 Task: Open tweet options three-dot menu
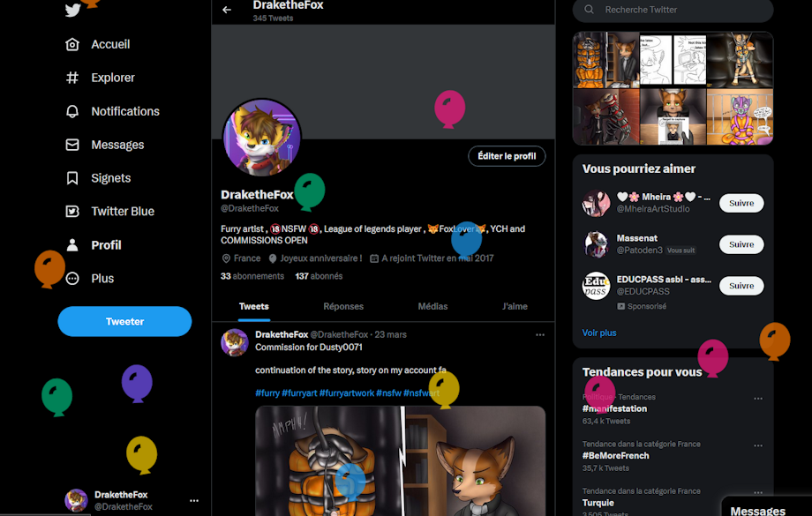tap(540, 335)
